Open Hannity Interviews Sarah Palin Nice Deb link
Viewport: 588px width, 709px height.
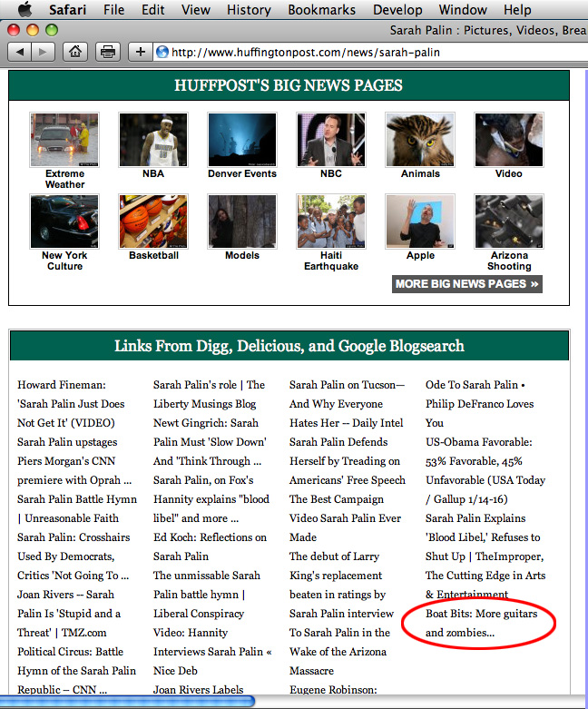[212, 652]
